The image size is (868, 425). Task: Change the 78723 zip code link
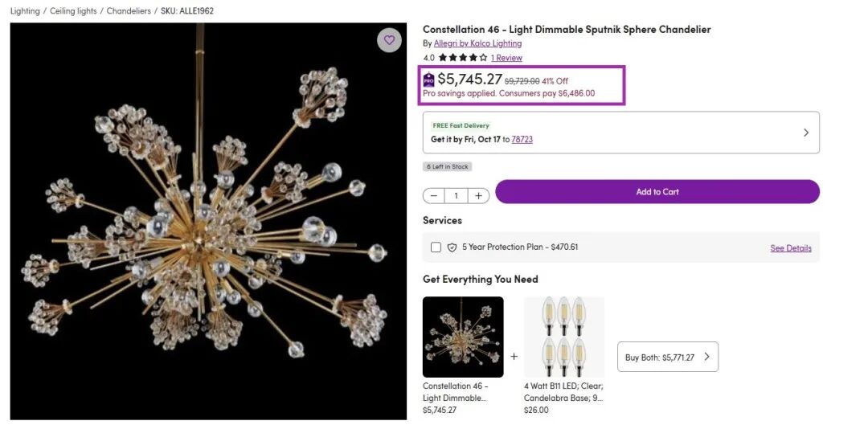pyautogui.click(x=522, y=139)
